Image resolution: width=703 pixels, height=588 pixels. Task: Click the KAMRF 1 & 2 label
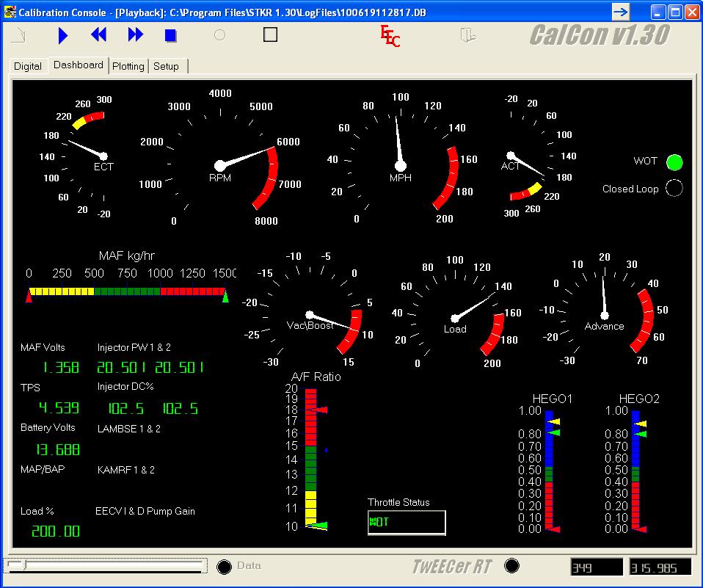(x=126, y=470)
